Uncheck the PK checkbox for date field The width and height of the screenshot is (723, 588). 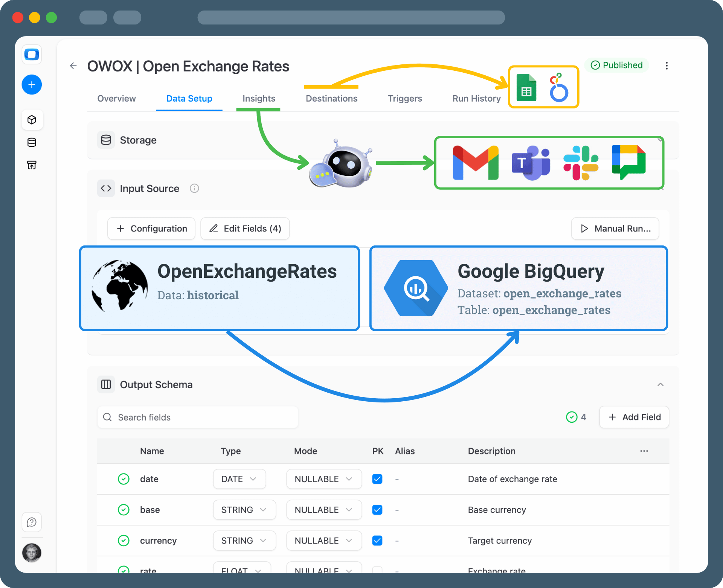click(x=377, y=479)
